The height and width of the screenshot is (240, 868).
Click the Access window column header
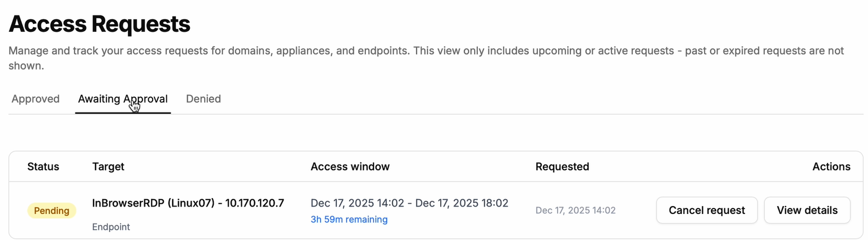point(350,167)
